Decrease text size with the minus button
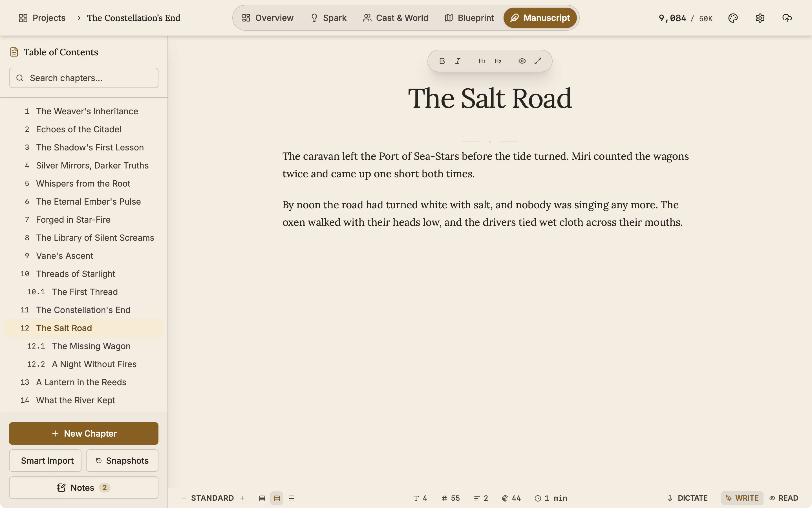The width and height of the screenshot is (812, 508). click(184, 498)
